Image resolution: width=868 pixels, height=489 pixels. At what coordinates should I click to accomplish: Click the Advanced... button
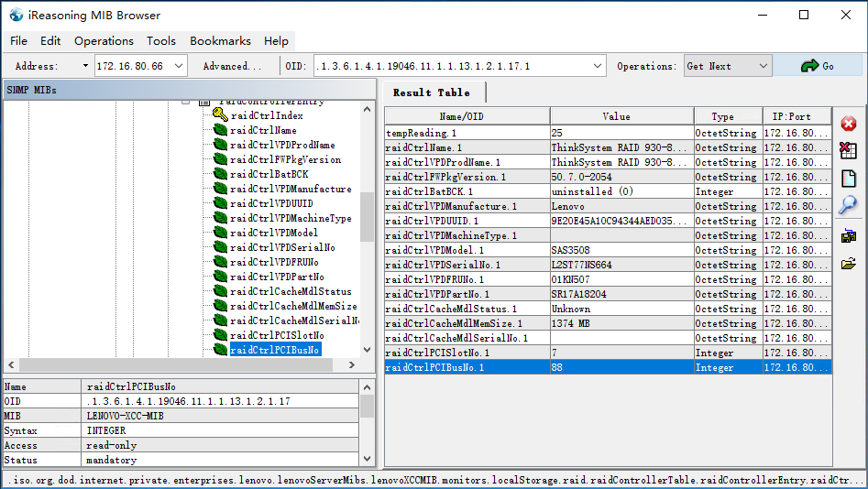232,66
